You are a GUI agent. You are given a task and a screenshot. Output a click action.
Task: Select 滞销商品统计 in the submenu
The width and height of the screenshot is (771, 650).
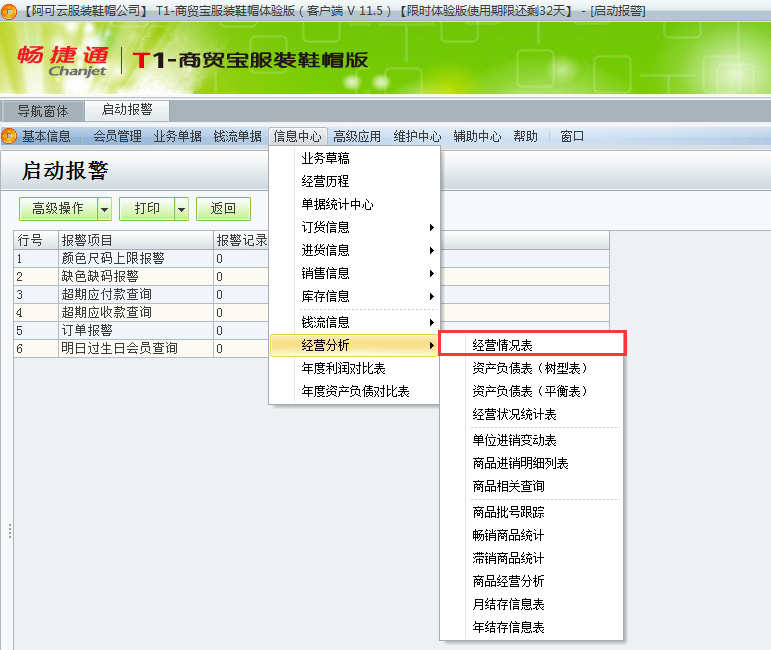coord(531,559)
